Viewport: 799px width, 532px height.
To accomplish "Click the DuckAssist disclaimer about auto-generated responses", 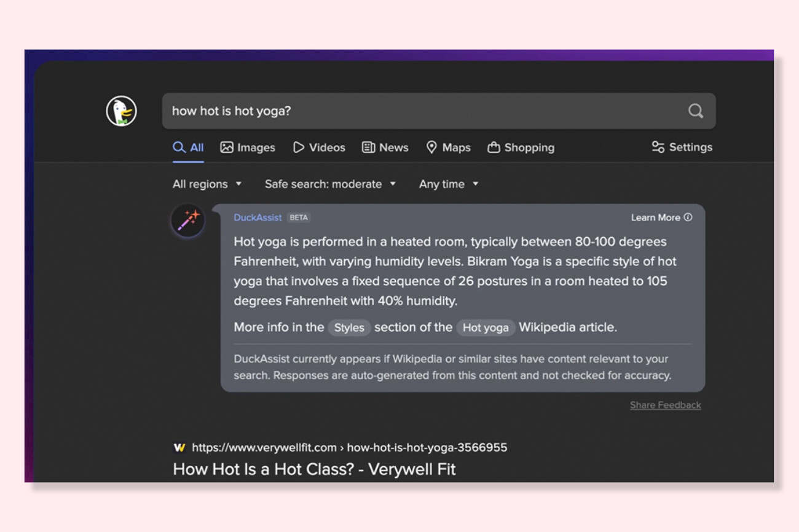I will click(452, 367).
